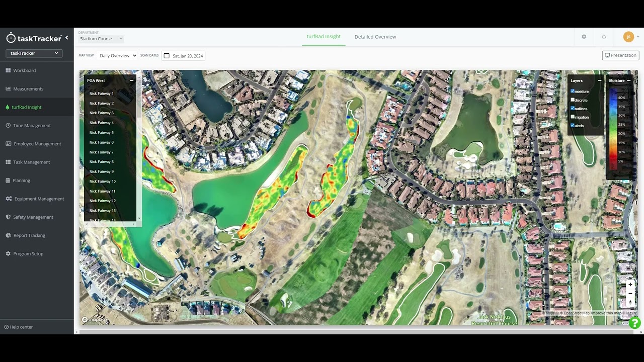Select Nick Fairway 2 in the list
Image resolution: width=644 pixels, height=362 pixels.
click(101, 103)
